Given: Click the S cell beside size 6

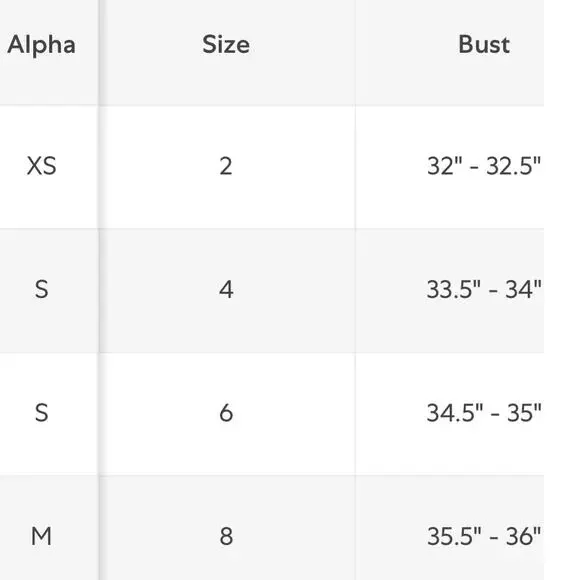Looking at the screenshot, I should coord(41,412).
